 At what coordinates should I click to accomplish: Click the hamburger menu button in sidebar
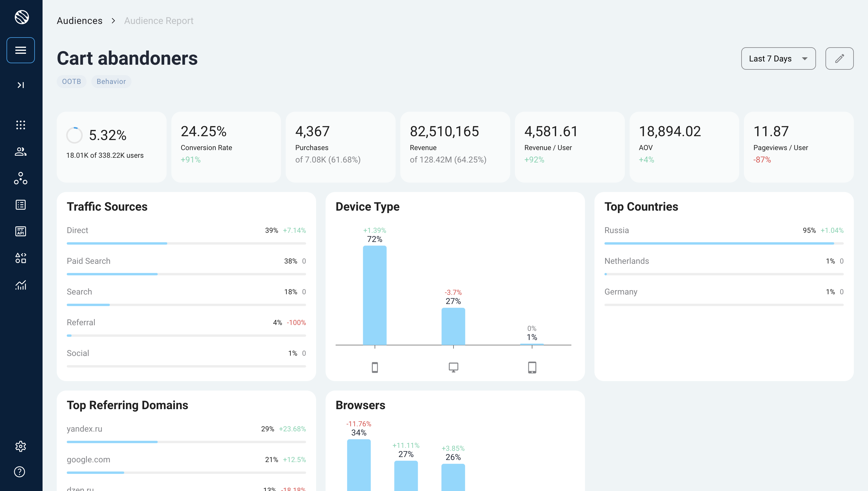21,50
